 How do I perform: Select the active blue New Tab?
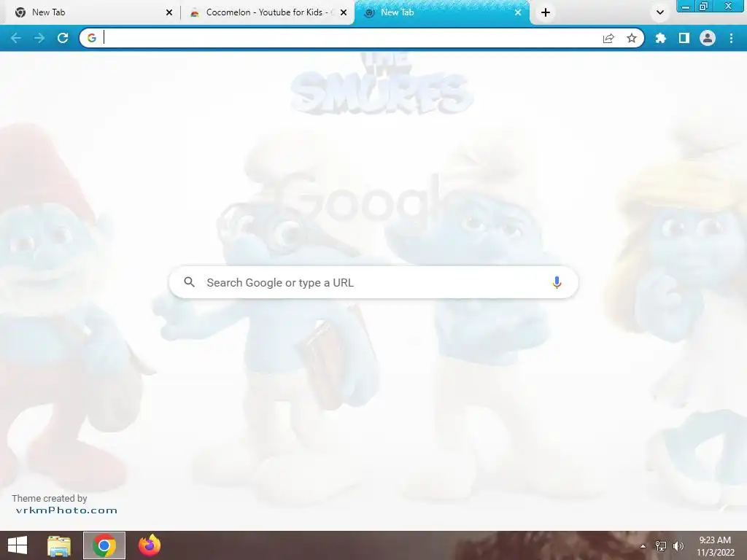pyautogui.click(x=441, y=12)
